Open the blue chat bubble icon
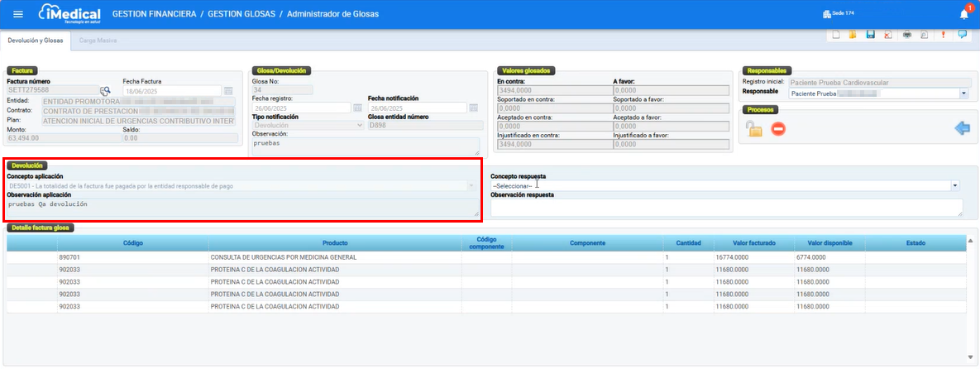 (962, 35)
